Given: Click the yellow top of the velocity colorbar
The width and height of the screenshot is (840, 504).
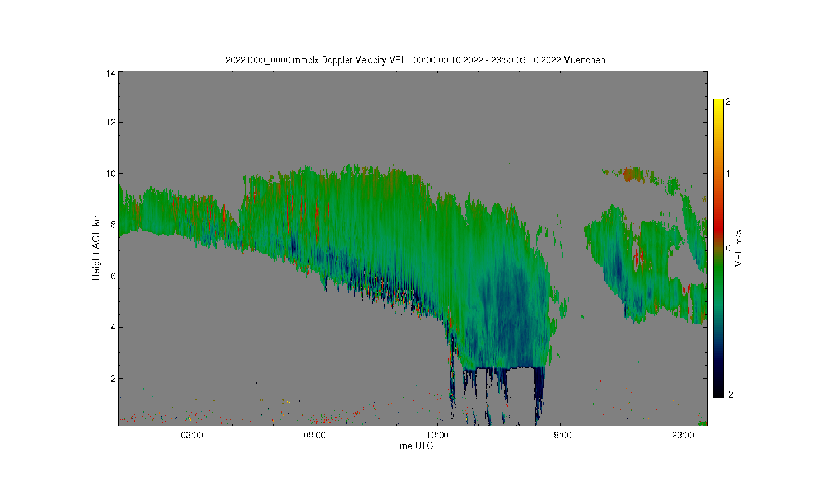Looking at the screenshot, I should [718, 102].
